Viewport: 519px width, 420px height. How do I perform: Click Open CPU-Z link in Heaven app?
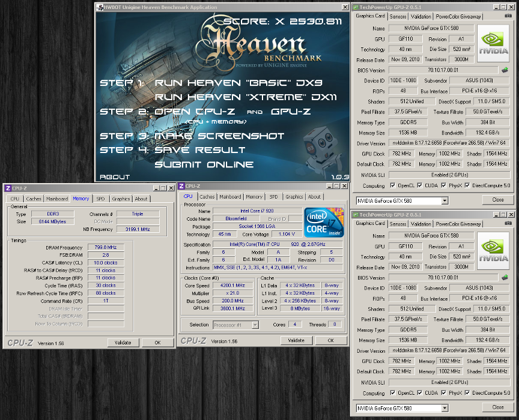[195, 112]
